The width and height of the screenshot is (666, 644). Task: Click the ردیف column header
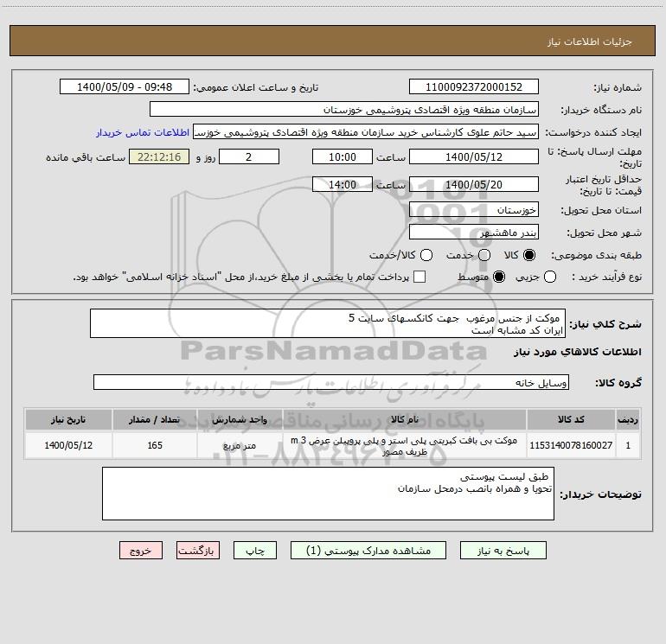point(628,419)
